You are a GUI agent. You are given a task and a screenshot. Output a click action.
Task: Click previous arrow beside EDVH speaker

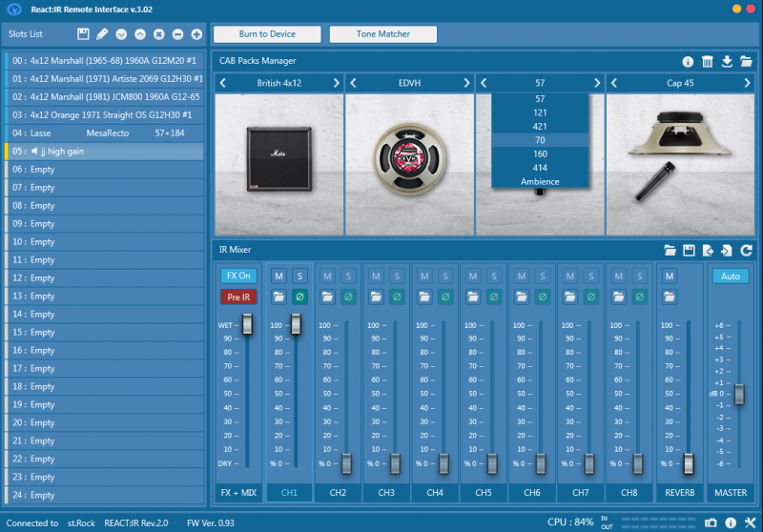tap(353, 84)
